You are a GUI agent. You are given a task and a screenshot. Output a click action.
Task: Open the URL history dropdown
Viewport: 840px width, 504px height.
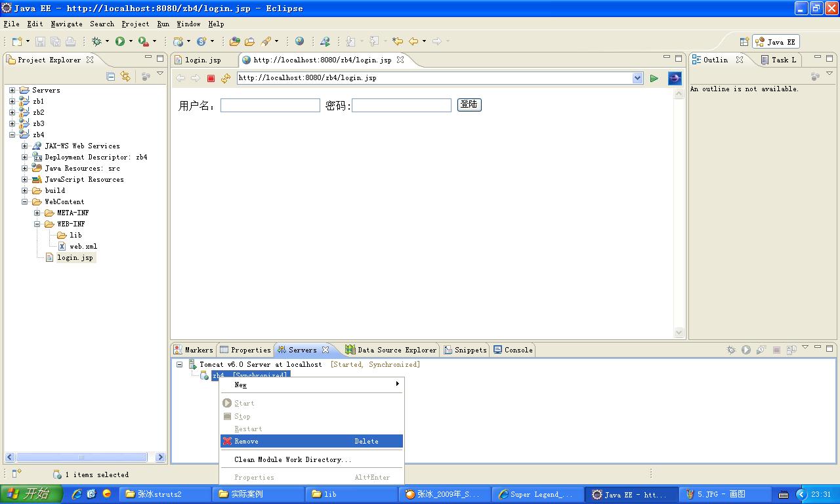click(637, 78)
